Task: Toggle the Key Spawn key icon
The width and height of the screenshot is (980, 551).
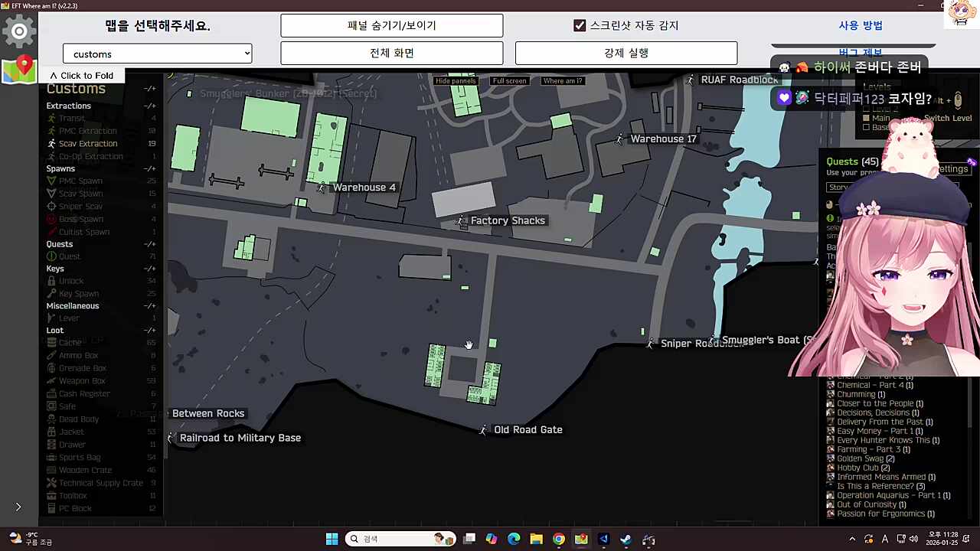Action: click(51, 294)
